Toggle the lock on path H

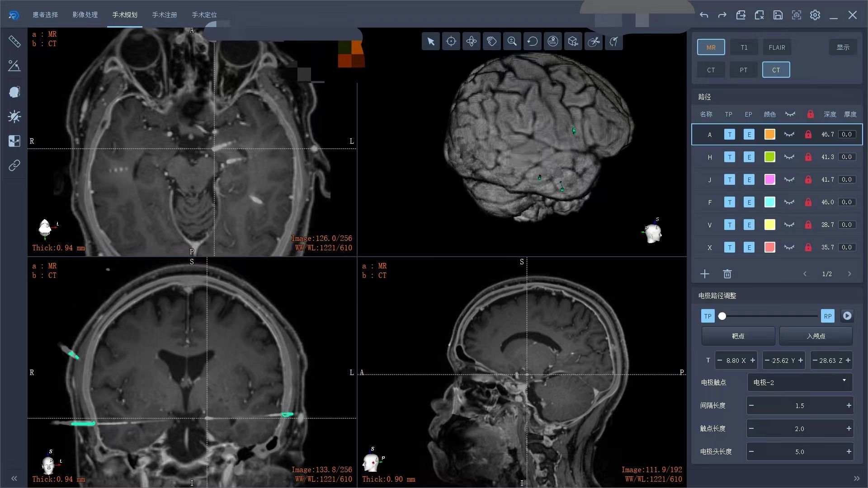click(x=808, y=157)
